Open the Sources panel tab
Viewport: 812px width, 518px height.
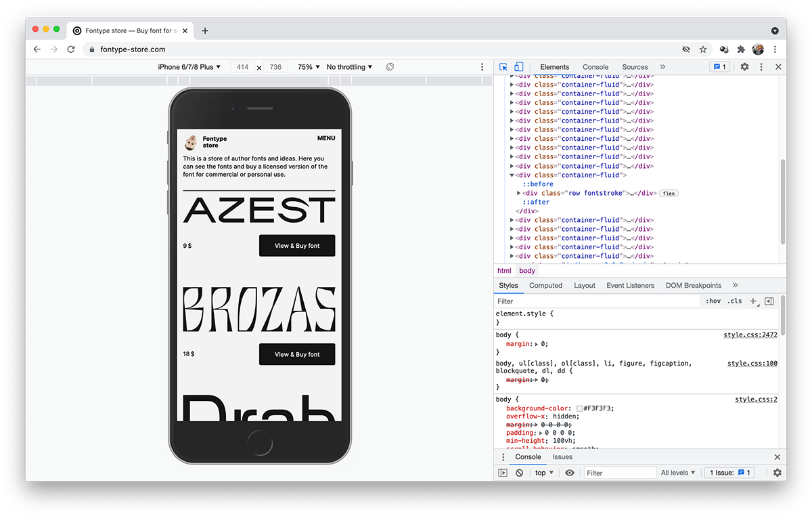[635, 67]
